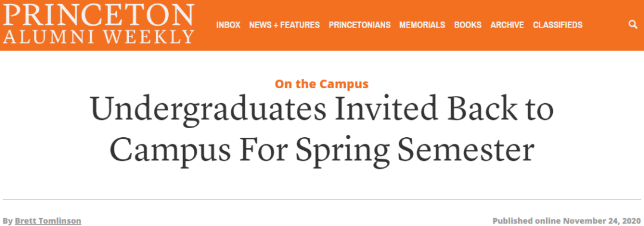Open the search magnifier icon

coord(633,24)
